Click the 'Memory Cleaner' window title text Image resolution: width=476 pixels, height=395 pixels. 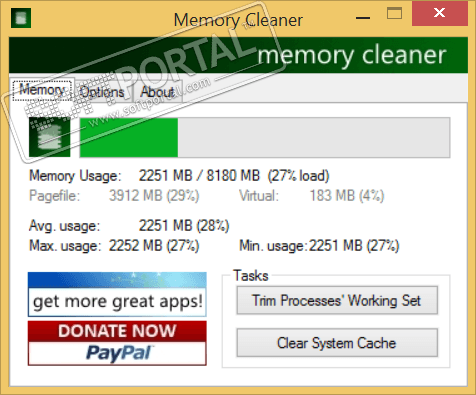click(238, 20)
